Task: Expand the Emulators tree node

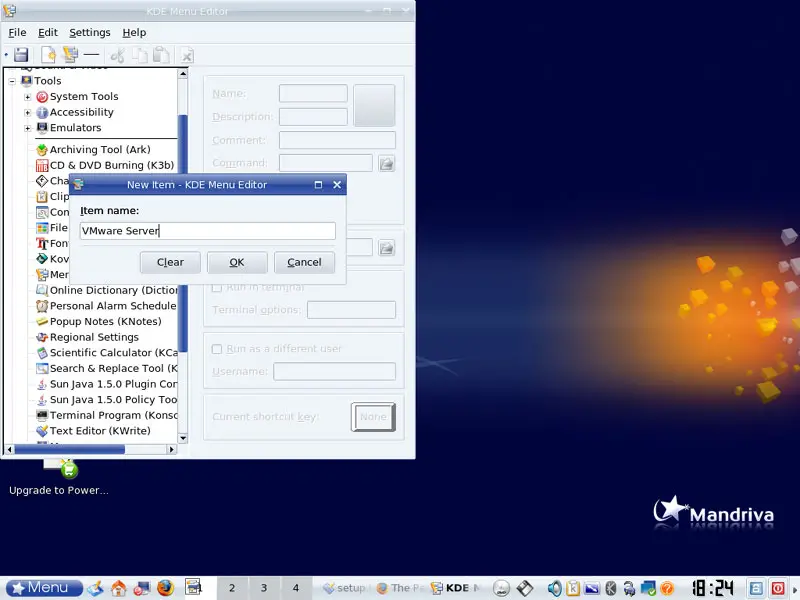Action: coord(28,128)
